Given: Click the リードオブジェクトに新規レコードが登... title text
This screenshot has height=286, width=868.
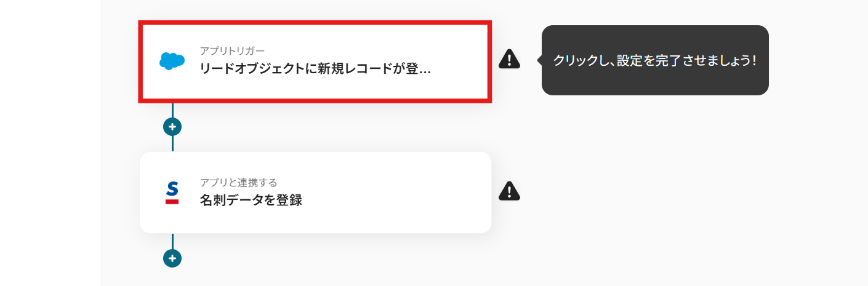Looking at the screenshot, I should pos(315,69).
